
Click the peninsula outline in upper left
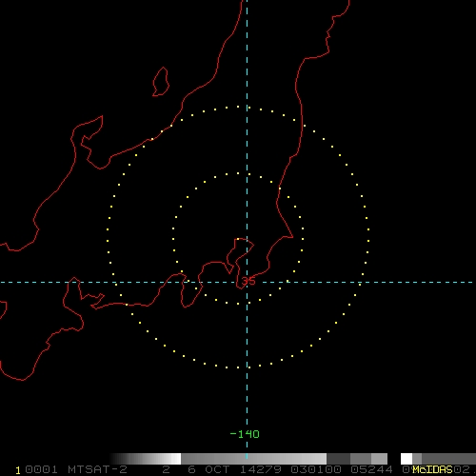[90, 142]
